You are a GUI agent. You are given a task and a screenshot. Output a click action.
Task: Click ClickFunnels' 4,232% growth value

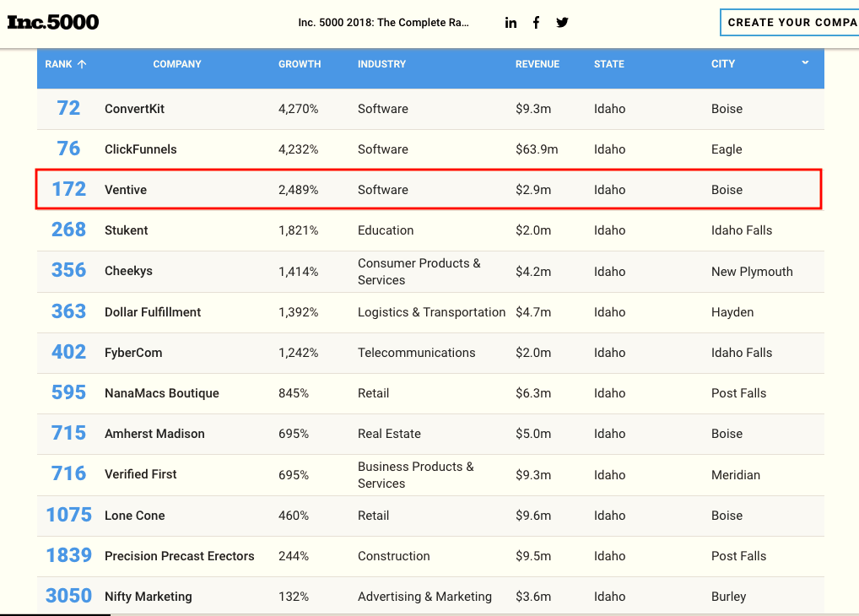pyautogui.click(x=298, y=149)
